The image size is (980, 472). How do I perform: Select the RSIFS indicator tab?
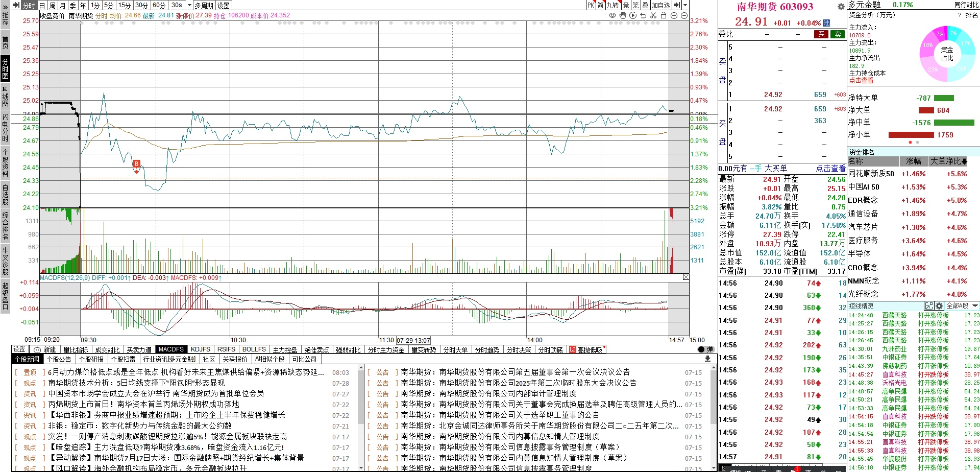pyautogui.click(x=226, y=349)
